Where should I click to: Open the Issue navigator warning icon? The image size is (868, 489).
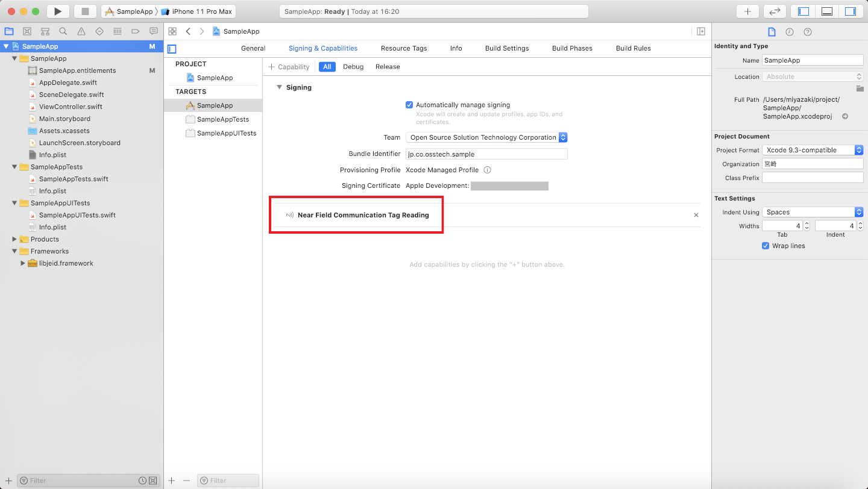click(81, 31)
